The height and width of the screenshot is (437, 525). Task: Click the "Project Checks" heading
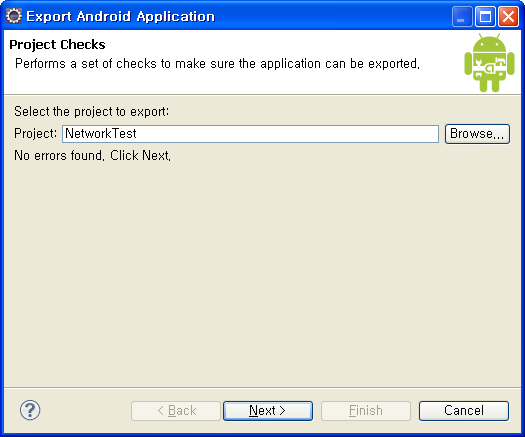point(57,45)
